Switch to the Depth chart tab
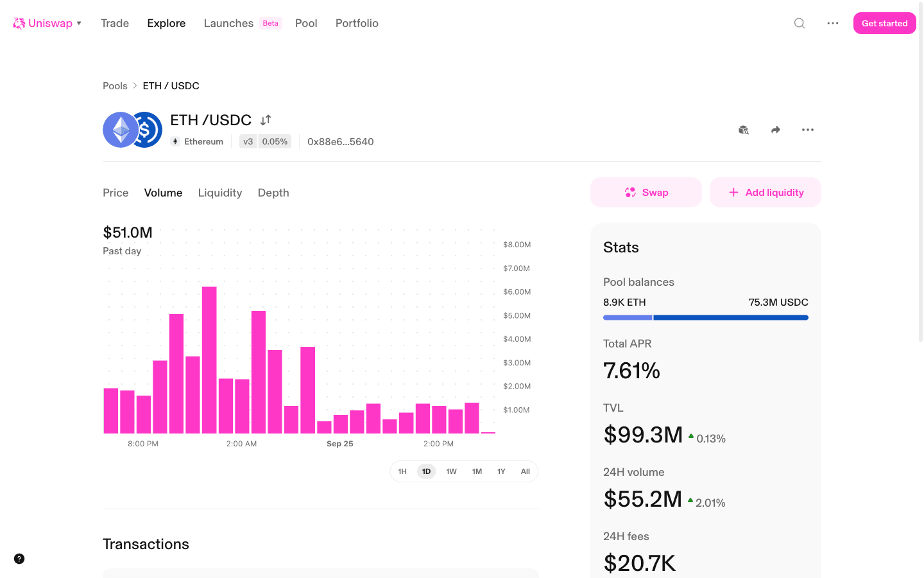 click(x=273, y=193)
